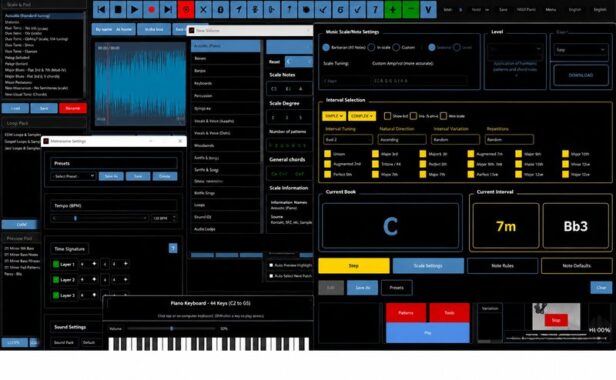The image size is (616, 380).
Task: Open the Interval Tuning dropdown
Action: pos(348,140)
